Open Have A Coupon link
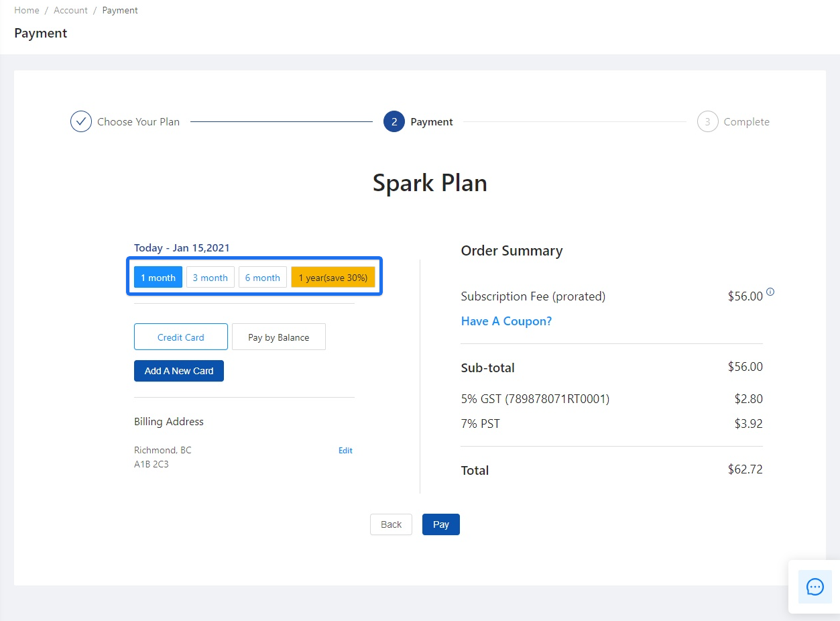The width and height of the screenshot is (840, 621). click(506, 321)
